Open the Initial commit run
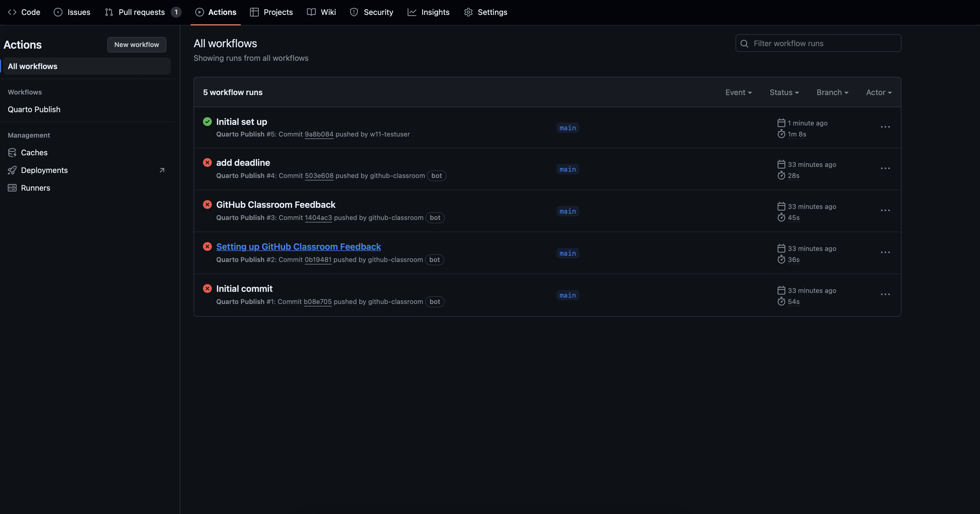Viewport: 980px width, 514px height. pyautogui.click(x=244, y=289)
